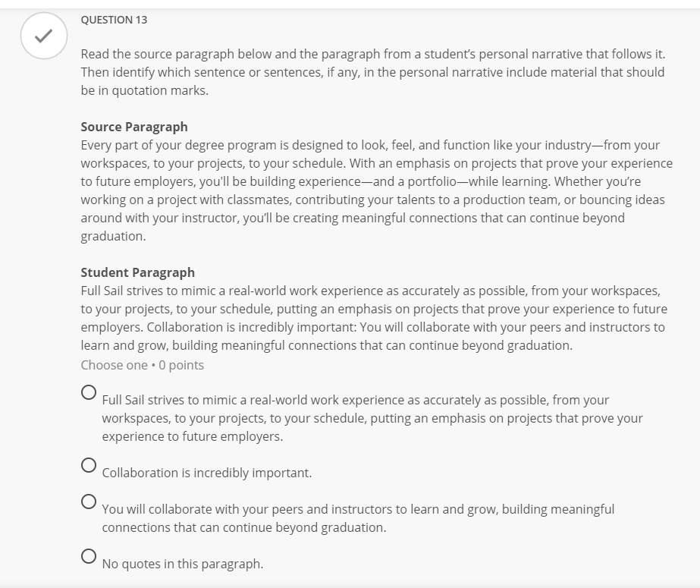700x588 pixels.
Task: Pick the first answer starting with 'Full Sail strives'
Action: (86, 391)
